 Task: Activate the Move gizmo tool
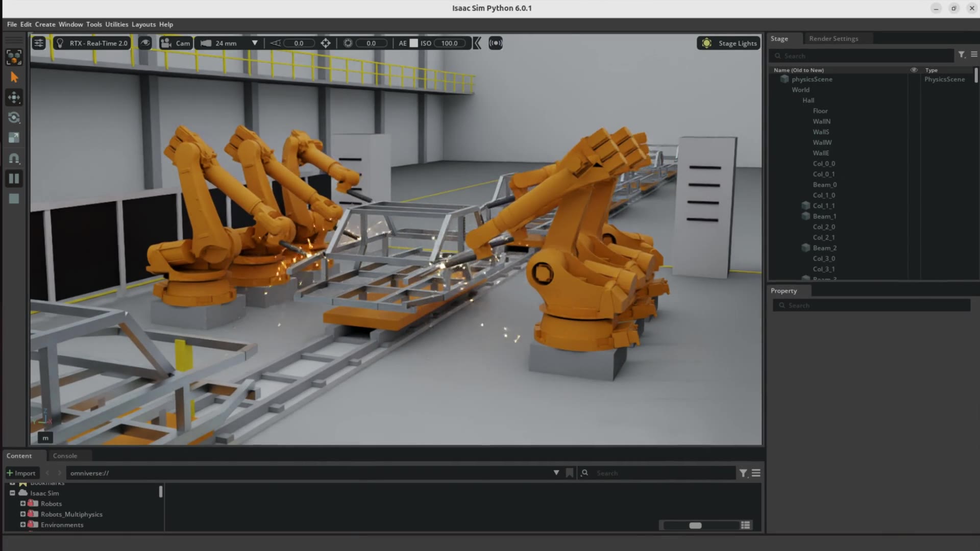(x=14, y=97)
